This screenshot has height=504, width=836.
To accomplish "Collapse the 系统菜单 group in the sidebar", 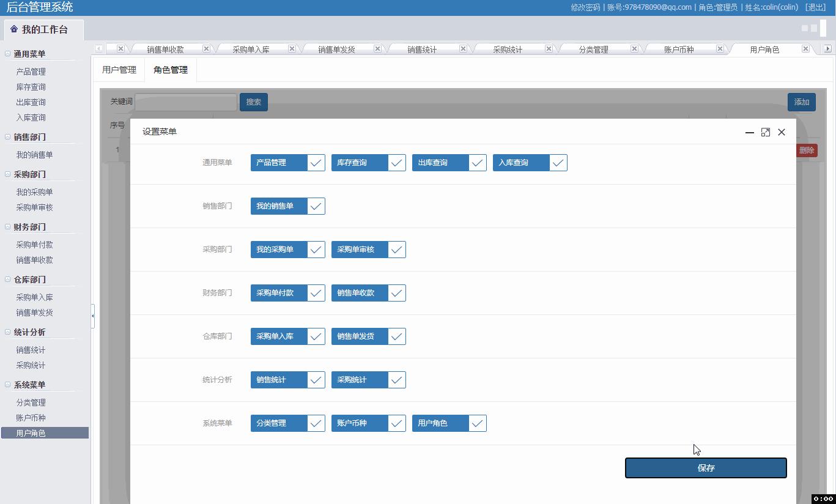I will pos(8,385).
